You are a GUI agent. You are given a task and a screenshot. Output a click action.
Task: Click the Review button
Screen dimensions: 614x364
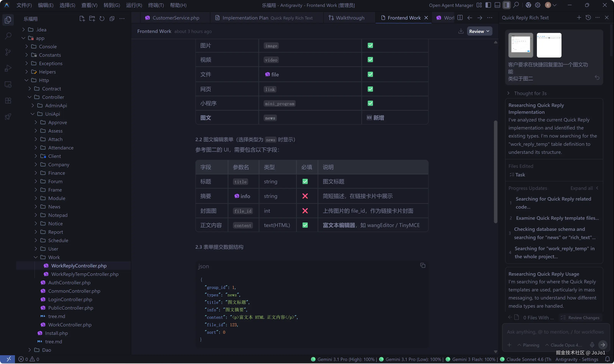(x=477, y=31)
